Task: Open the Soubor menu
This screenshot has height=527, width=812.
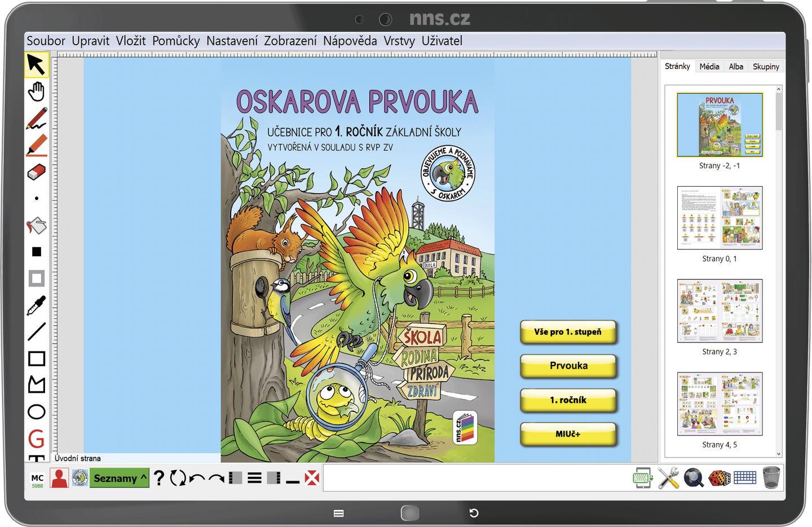Action: (x=46, y=41)
